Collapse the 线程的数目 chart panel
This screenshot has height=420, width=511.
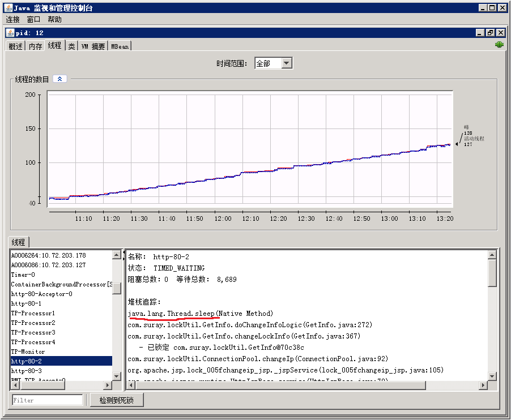click(59, 79)
